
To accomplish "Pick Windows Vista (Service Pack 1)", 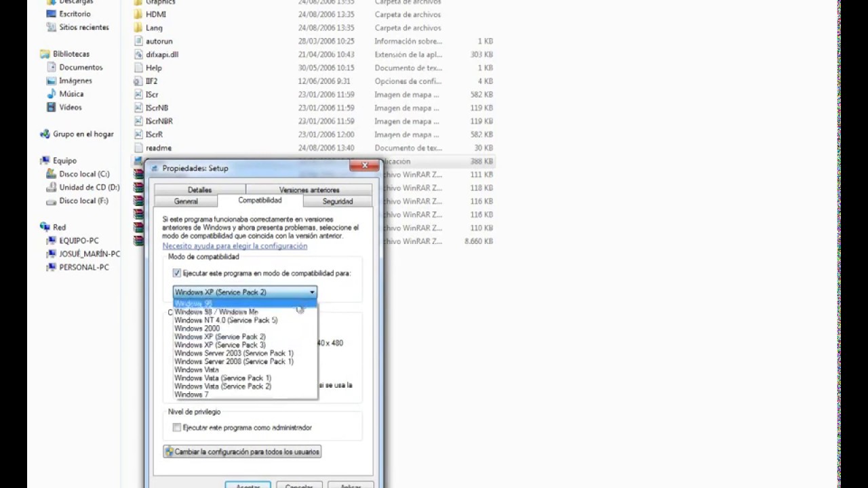I will 245,378.
